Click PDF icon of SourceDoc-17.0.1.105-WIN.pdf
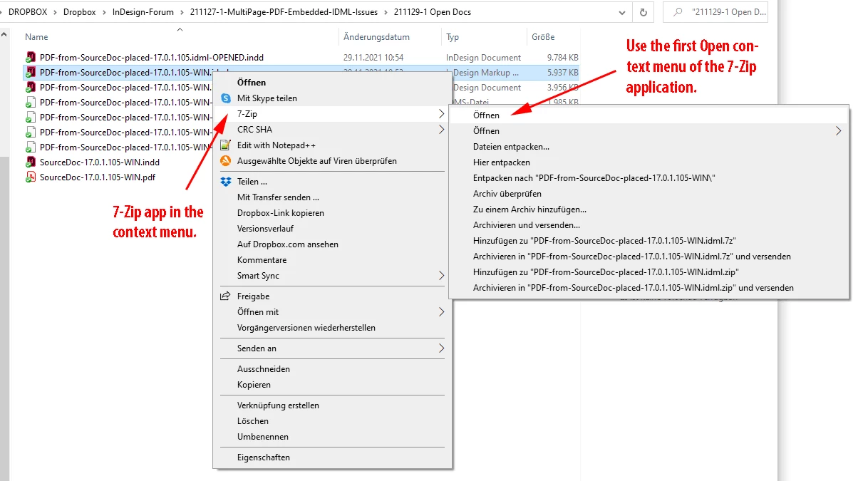 click(31, 177)
